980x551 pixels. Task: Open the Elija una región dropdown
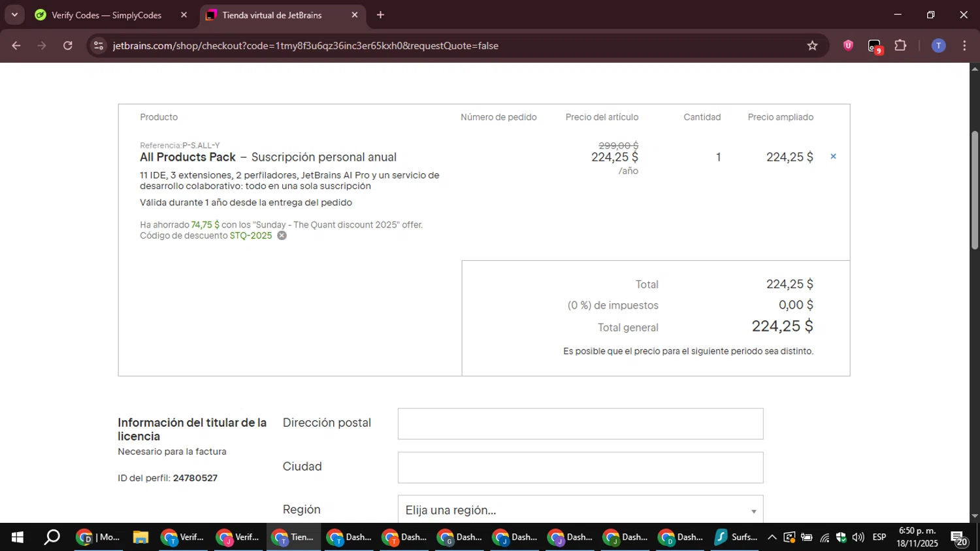tap(580, 509)
